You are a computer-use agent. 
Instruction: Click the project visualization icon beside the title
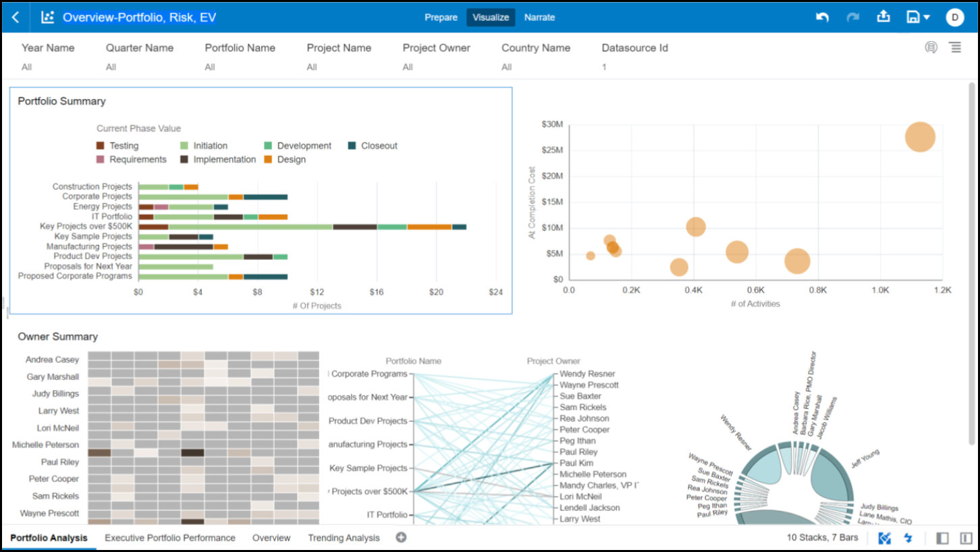point(47,18)
